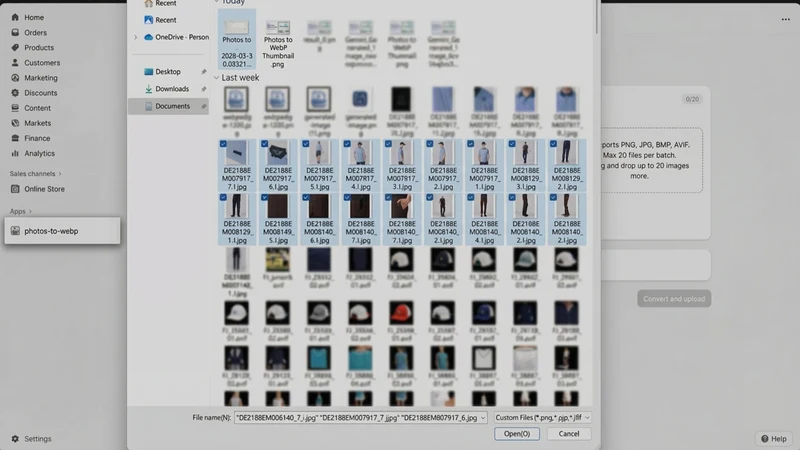Viewport: 800px width, 450px height.
Task: Expand the OneDrive - Personal tree node
Action: (x=135, y=37)
